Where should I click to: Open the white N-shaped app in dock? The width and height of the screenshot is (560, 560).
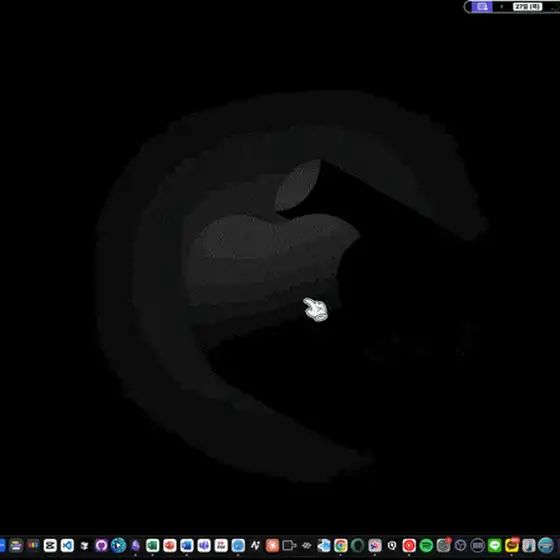click(255, 545)
